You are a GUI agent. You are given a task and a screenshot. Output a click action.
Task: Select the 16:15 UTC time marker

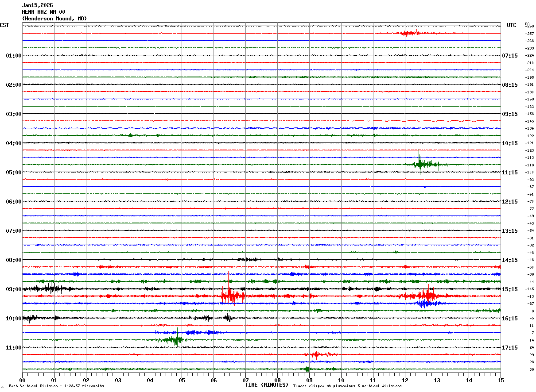coord(509,318)
